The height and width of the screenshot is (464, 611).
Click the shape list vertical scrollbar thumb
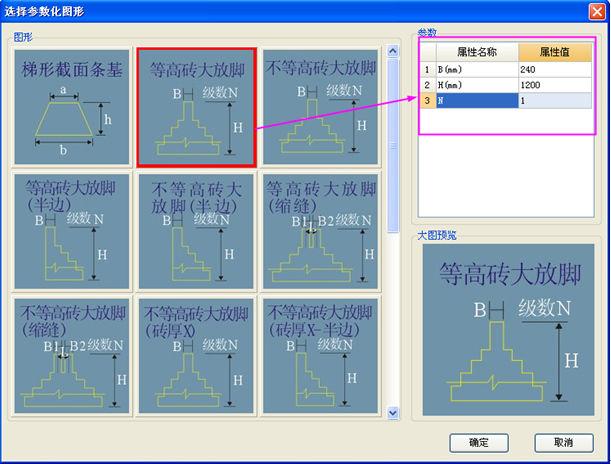tap(394, 110)
